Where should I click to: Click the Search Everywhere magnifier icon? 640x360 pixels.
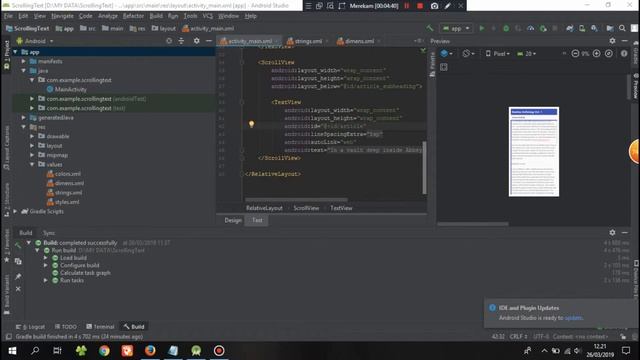coord(622,28)
